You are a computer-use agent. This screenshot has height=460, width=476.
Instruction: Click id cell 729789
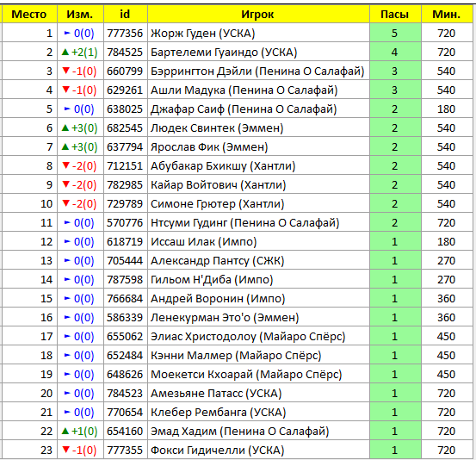(125, 204)
